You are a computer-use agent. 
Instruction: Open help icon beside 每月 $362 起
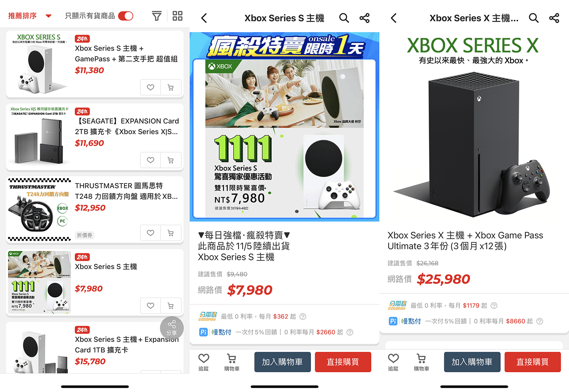[303, 317]
